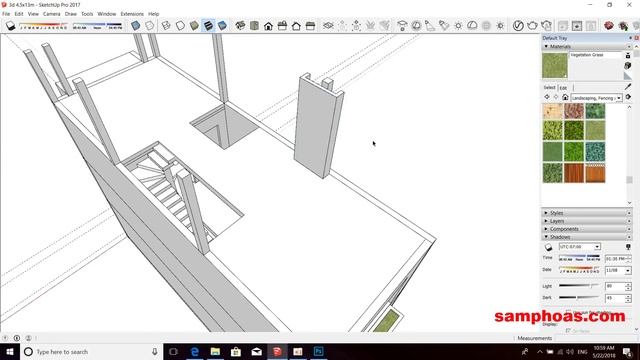Switch to Hidden Line face style

pyautogui.click(x=180, y=26)
